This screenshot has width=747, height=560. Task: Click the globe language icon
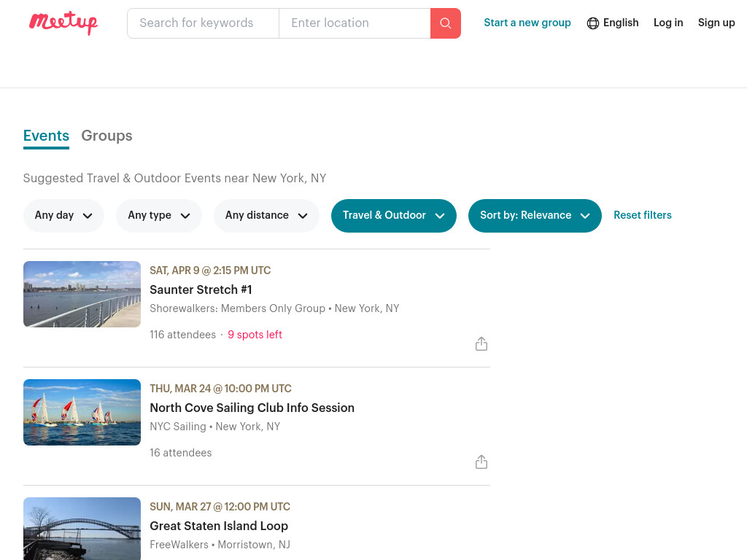592,23
